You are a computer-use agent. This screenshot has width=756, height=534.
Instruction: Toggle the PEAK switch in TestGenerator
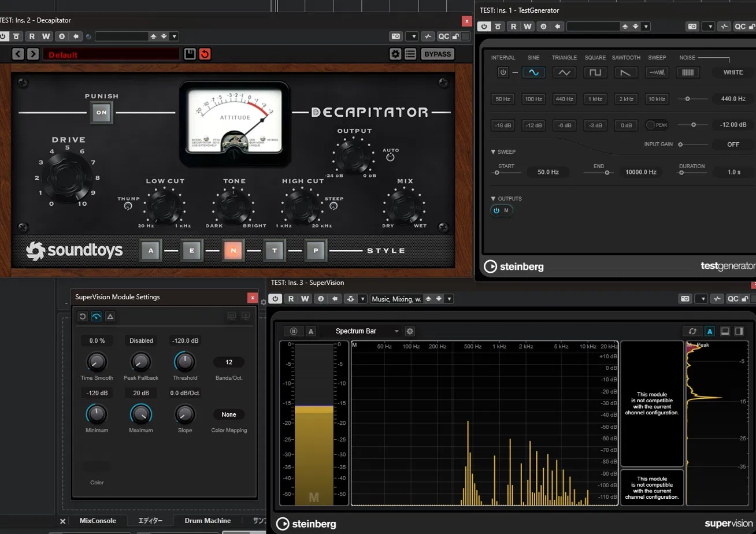pos(657,125)
